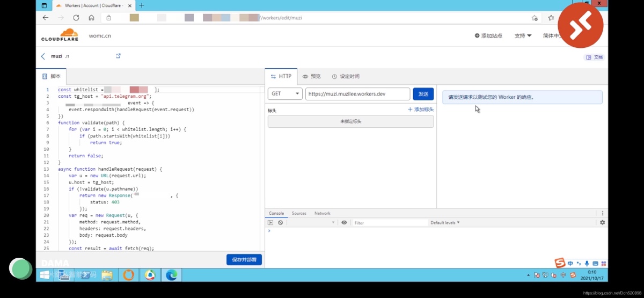Viewport: 644px width, 298px height.
Task: Click 保存并部署 button
Action: coord(244,259)
